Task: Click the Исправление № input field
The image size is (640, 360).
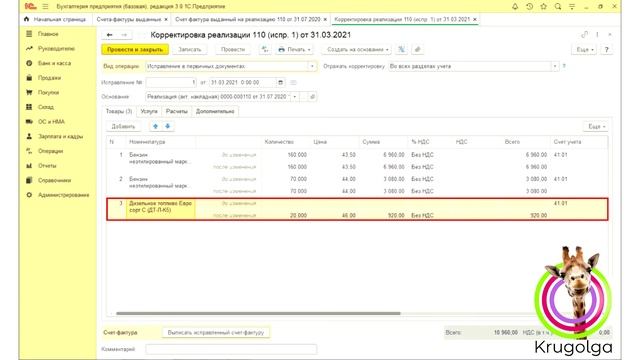Action: click(x=171, y=82)
